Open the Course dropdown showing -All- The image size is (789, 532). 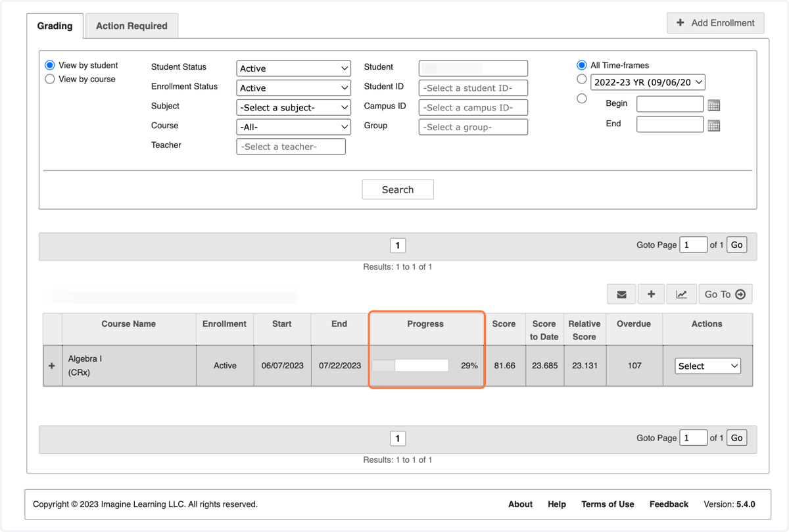(x=294, y=127)
